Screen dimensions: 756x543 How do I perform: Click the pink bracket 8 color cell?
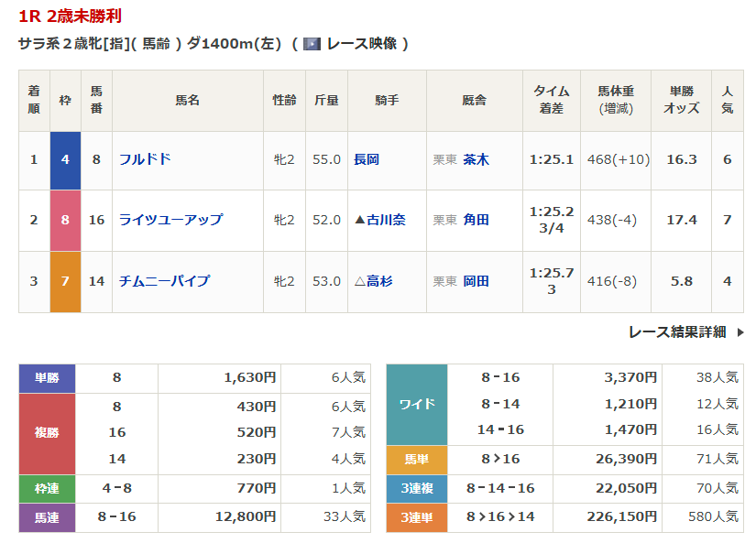pos(65,220)
